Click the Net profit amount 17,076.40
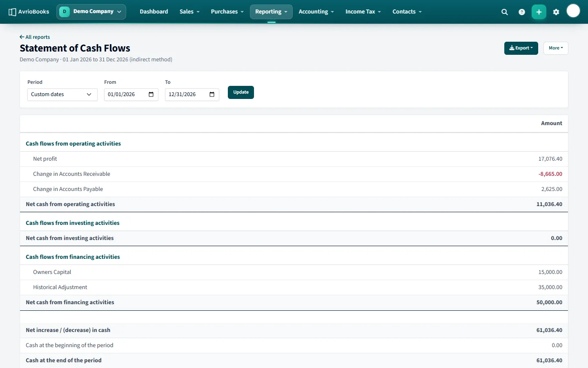This screenshot has height=368, width=588. pos(550,159)
